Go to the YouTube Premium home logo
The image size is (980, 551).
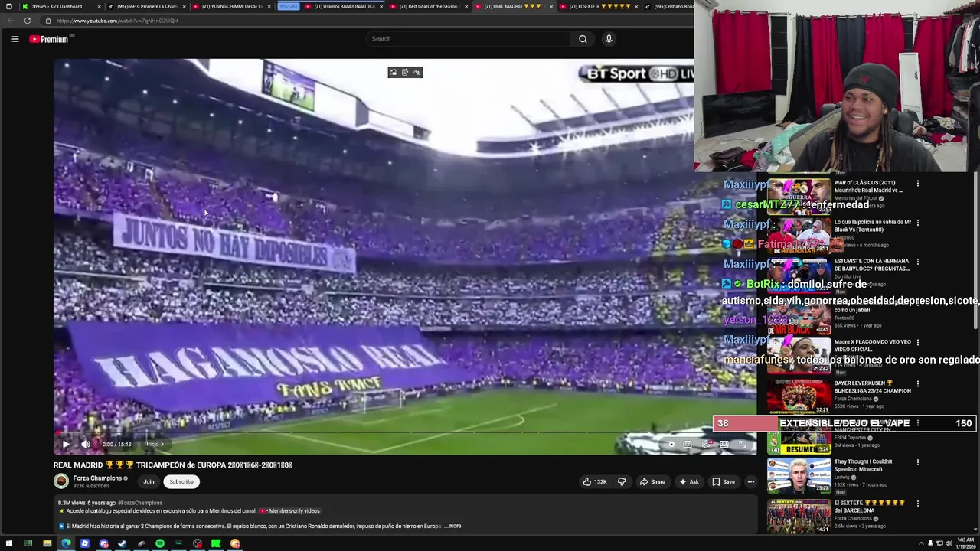[49, 39]
